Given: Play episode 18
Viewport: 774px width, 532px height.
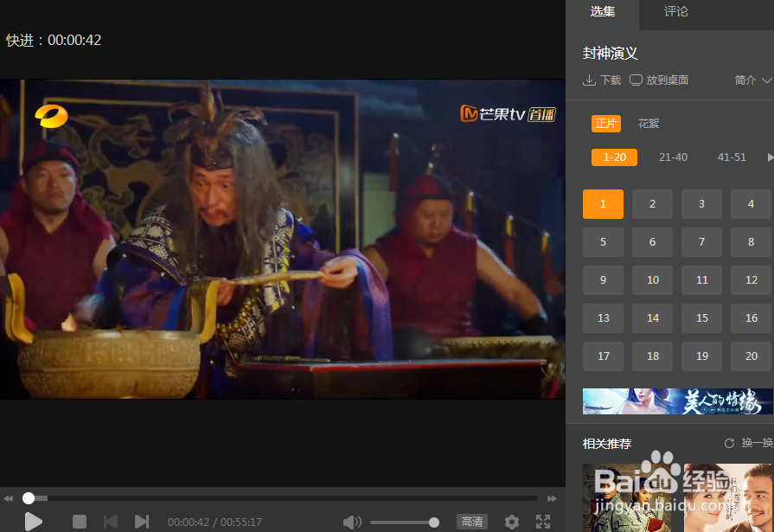Looking at the screenshot, I should [652, 356].
